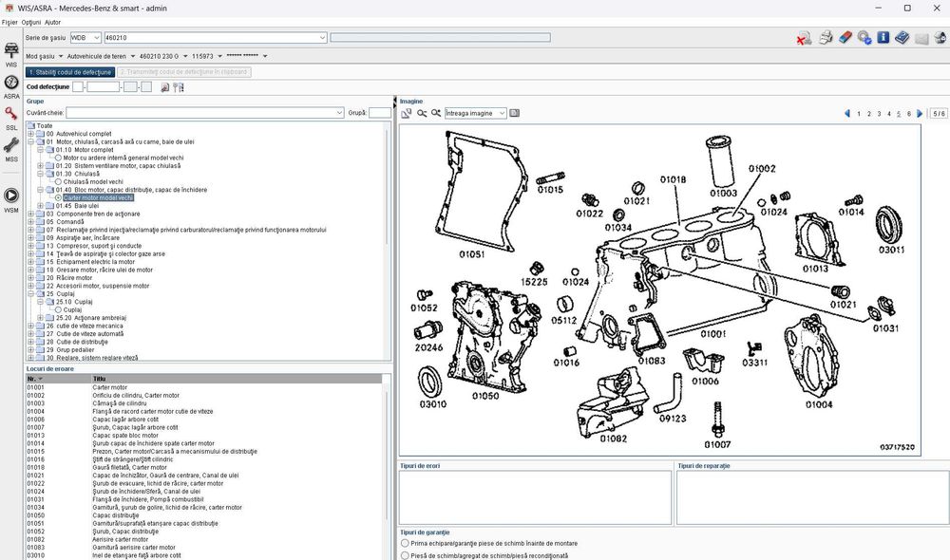Jump to image page 3
Image resolution: width=950 pixels, height=560 pixels.
(879, 114)
